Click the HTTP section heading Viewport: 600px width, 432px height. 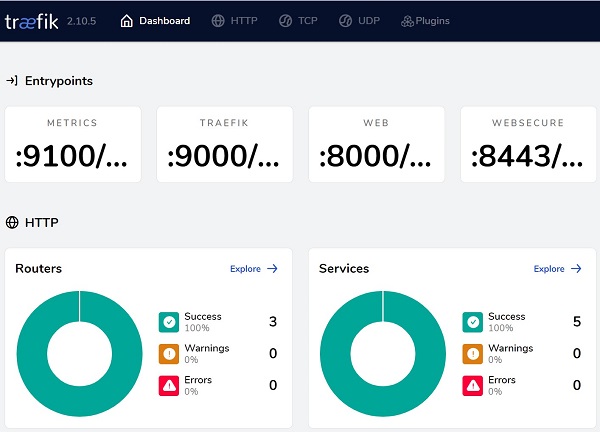point(42,222)
